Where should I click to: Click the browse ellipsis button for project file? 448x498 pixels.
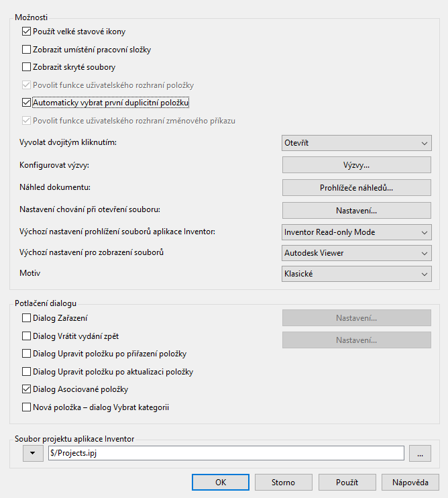tap(420, 453)
